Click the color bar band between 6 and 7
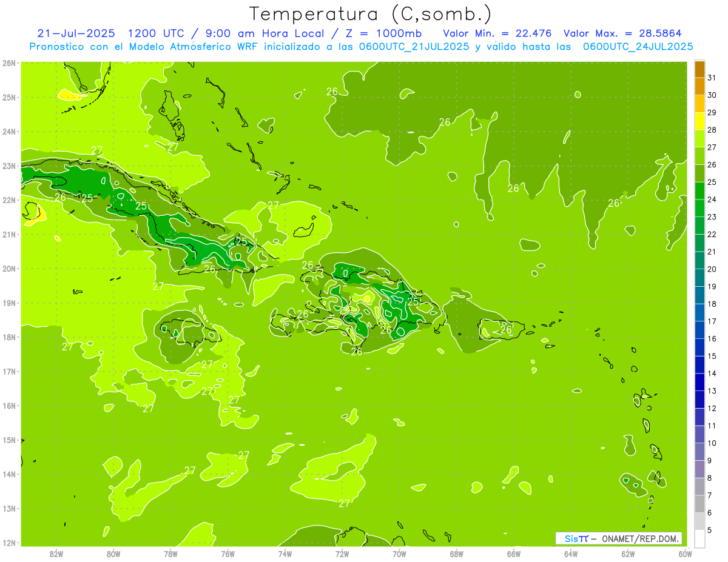The width and height of the screenshot is (728, 562). [x=700, y=504]
